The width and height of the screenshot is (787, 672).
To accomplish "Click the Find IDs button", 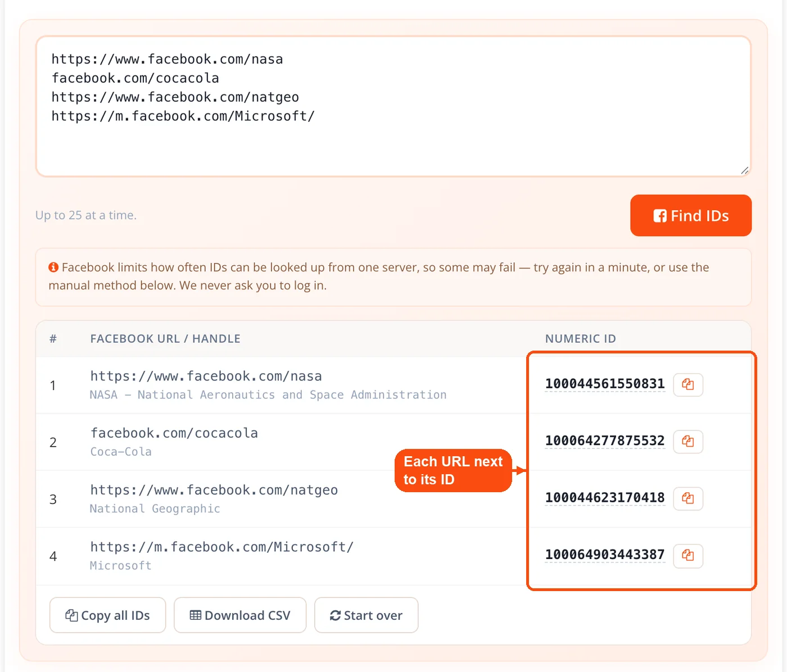I will tap(691, 215).
